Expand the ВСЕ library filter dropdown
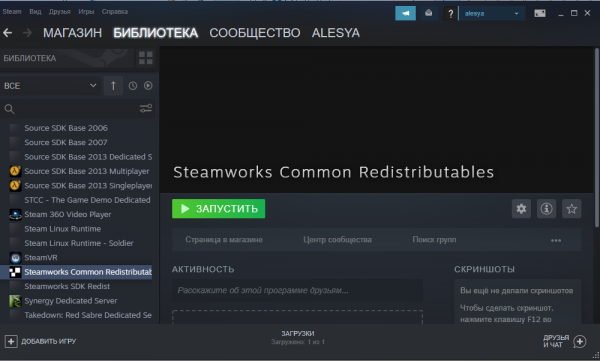Image resolution: width=600 pixels, height=361 pixels. pyautogui.click(x=51, y=86)
